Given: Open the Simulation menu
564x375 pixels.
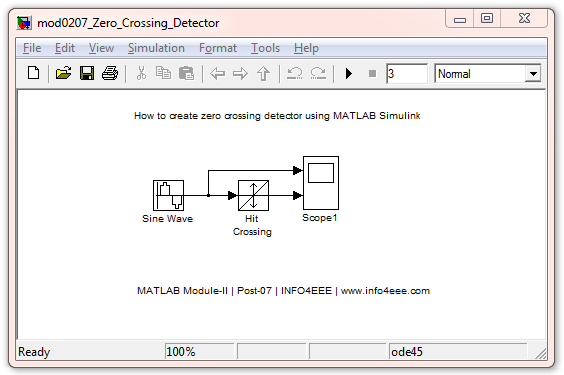Looking at the screenshot, I should point(156,48).
